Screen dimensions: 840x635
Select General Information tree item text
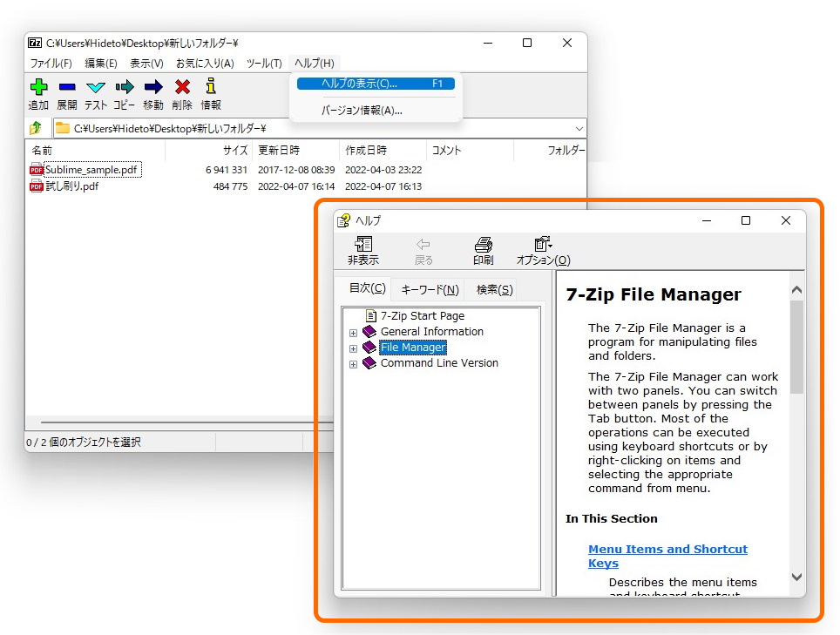click(432, 331)
